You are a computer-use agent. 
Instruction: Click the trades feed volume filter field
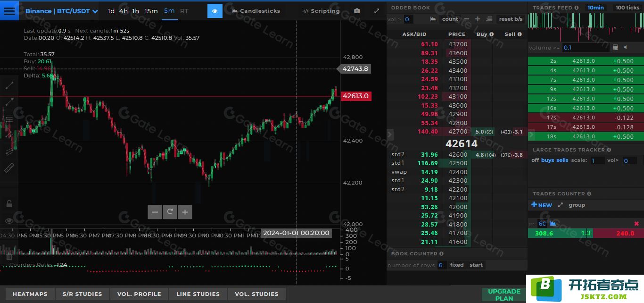tap(585, 48)
